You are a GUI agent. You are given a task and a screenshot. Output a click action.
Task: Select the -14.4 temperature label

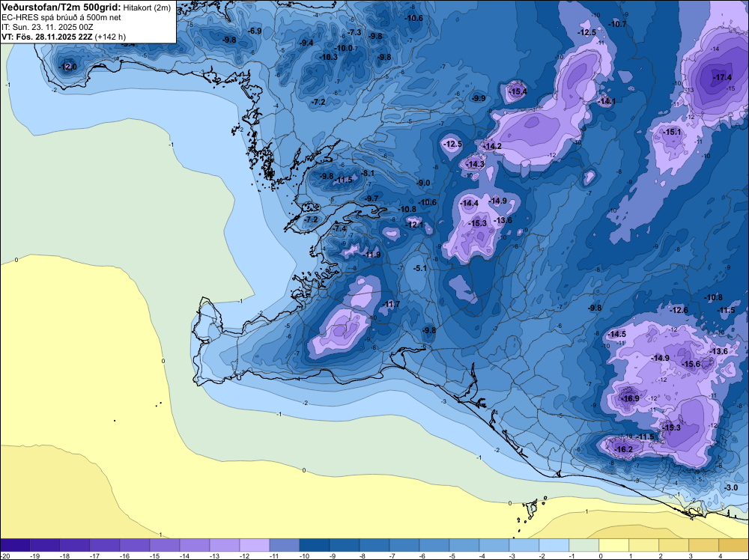tap(469, 204)
